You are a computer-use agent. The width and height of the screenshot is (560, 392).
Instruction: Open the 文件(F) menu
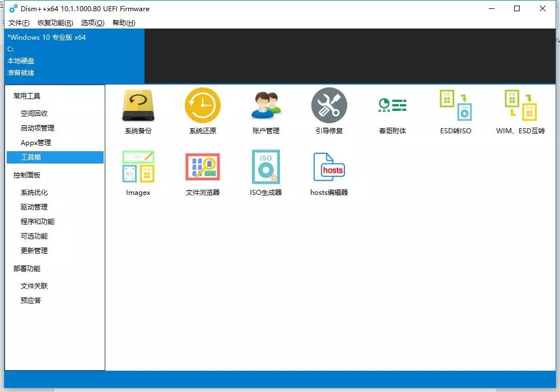click(18, 23)
